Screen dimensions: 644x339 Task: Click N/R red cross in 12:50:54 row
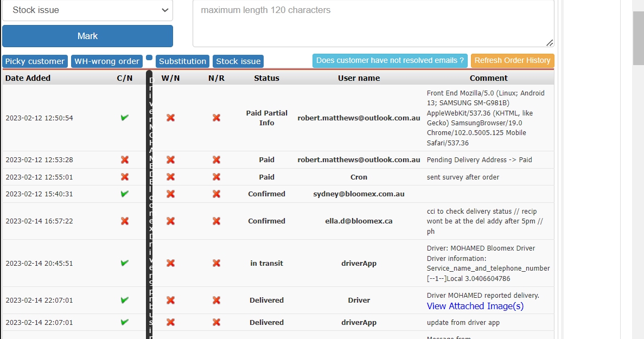pos(216,118)
